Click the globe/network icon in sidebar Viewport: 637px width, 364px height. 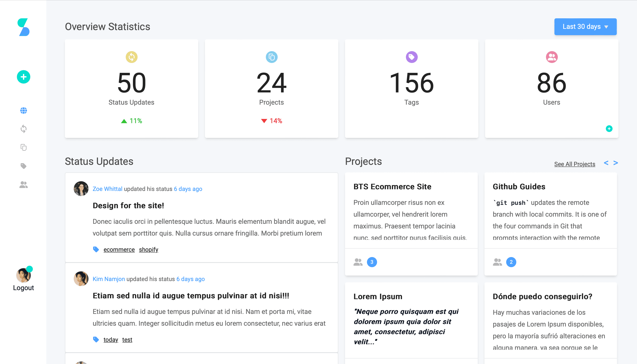click(x=24, y=110)
